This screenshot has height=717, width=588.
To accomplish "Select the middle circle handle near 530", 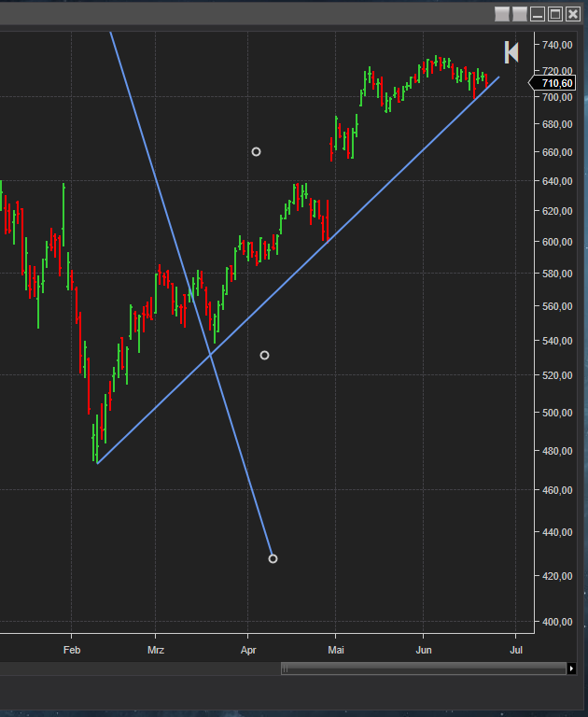I will click(x=264, y=356).
